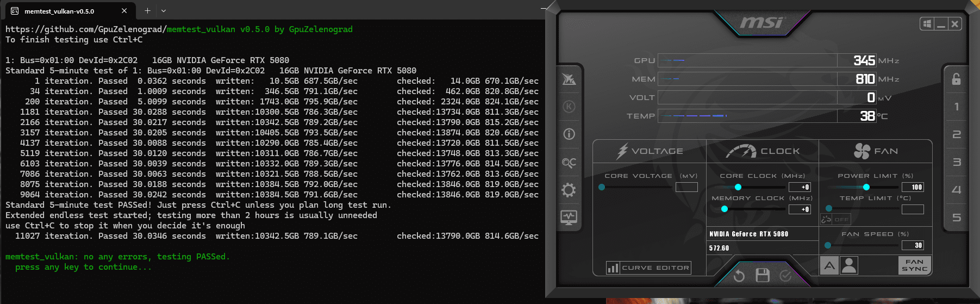
Task: Click the save profile floppy icon
Action: 763,275
